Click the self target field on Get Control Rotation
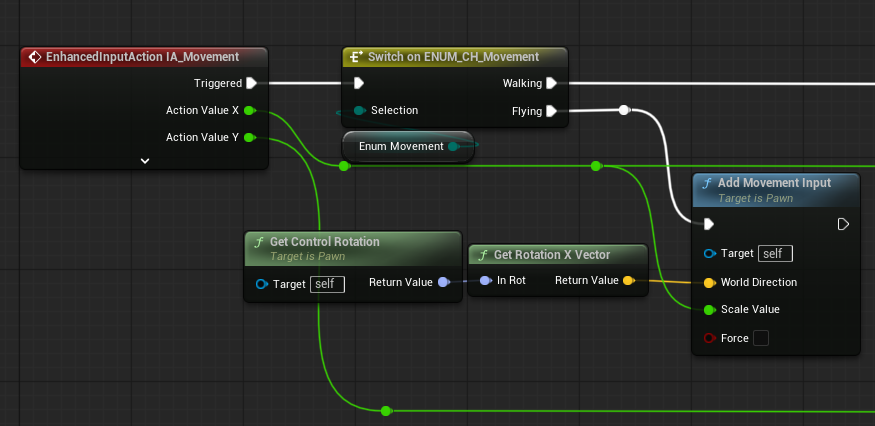 tap(327, 284)
